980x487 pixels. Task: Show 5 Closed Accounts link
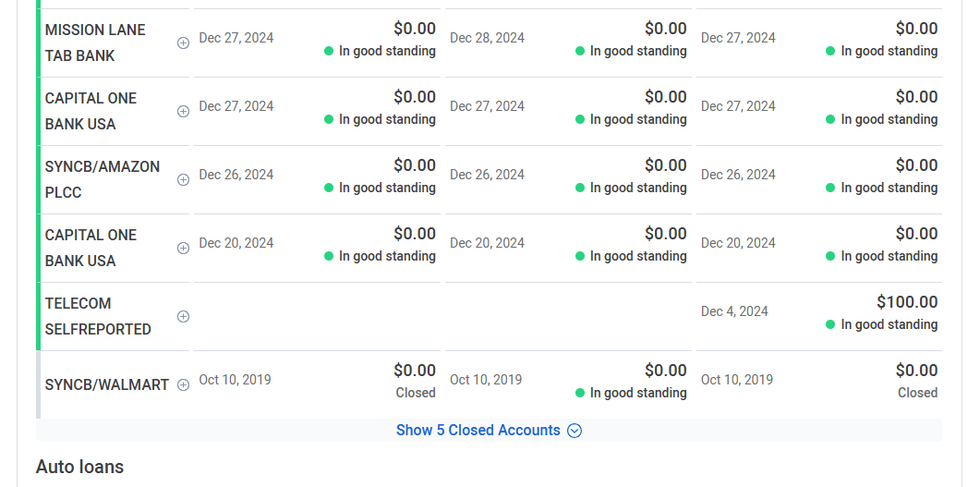coord(478,430)
